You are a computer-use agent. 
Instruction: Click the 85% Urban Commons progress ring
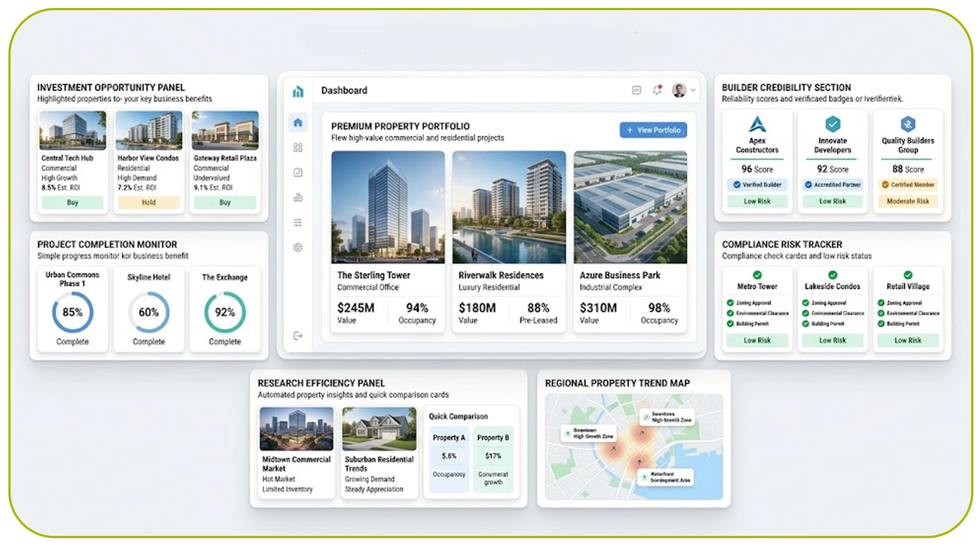[x=73, y=312]
